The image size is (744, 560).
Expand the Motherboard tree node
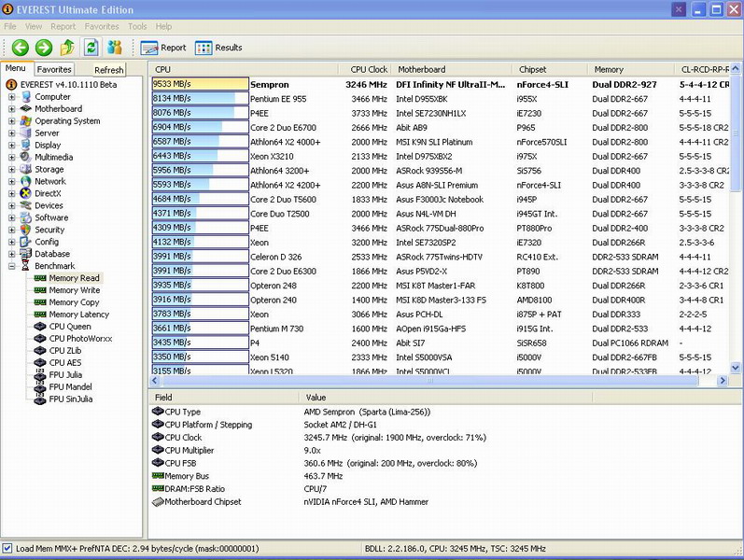coord(11,108)
